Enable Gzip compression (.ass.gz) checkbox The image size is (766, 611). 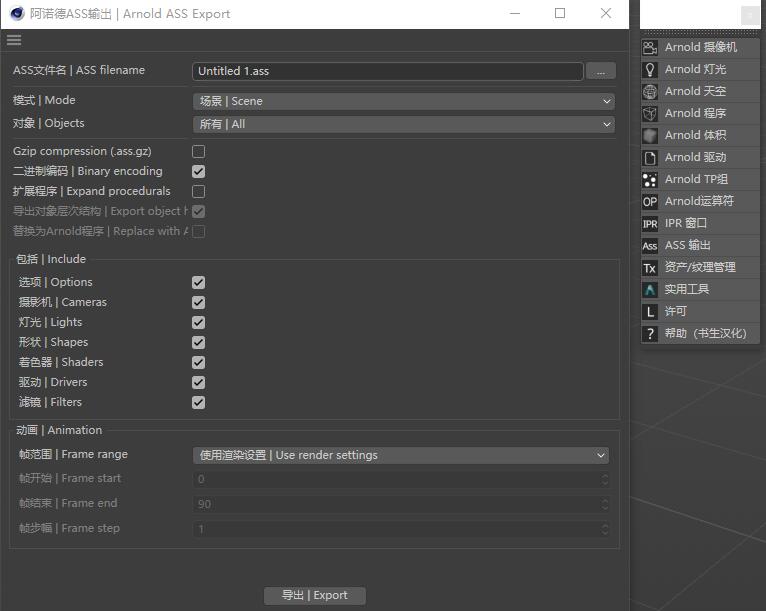(x=198, y=151)
